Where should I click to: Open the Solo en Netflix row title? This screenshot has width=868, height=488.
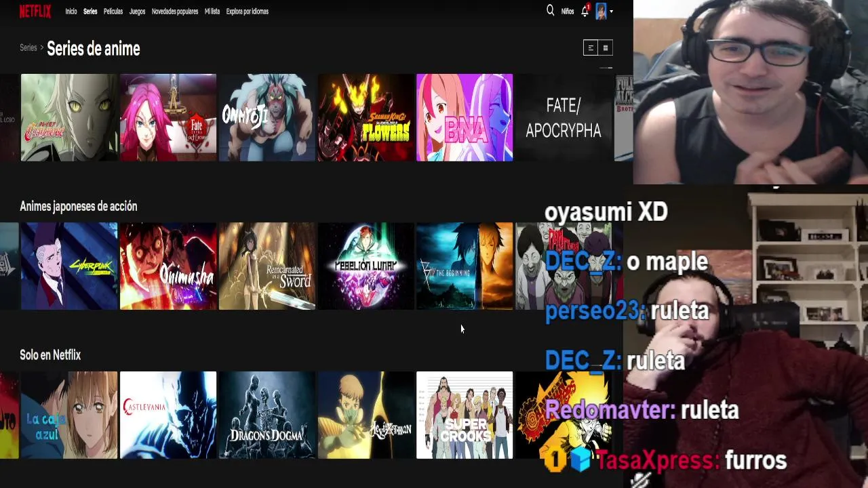click(50, 355)
